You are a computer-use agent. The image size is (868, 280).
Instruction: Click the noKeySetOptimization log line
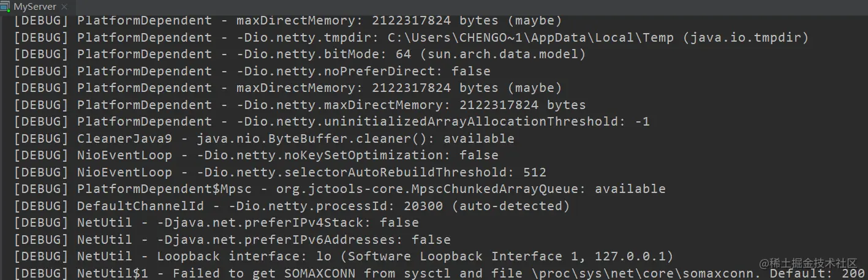click(x=287, y=155)
